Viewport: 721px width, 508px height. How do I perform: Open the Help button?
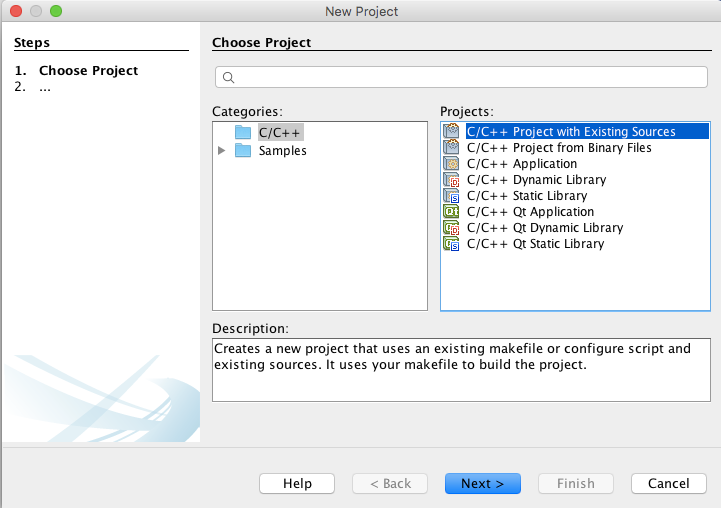[297, 484]
